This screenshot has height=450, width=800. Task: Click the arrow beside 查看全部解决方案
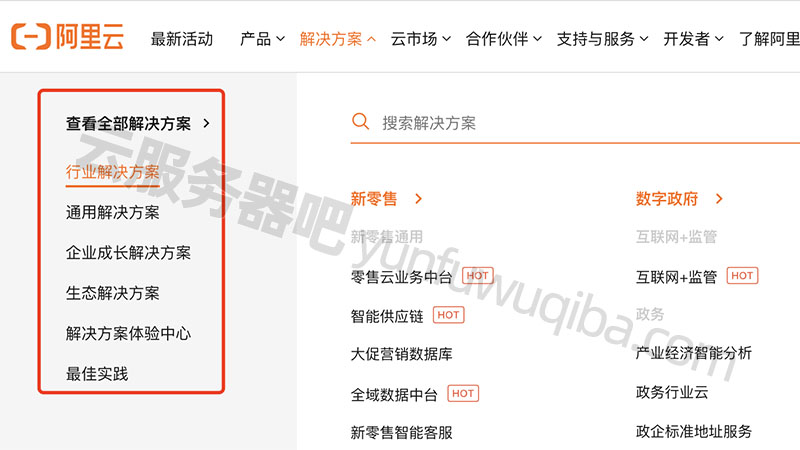click(x=206, y=123)
